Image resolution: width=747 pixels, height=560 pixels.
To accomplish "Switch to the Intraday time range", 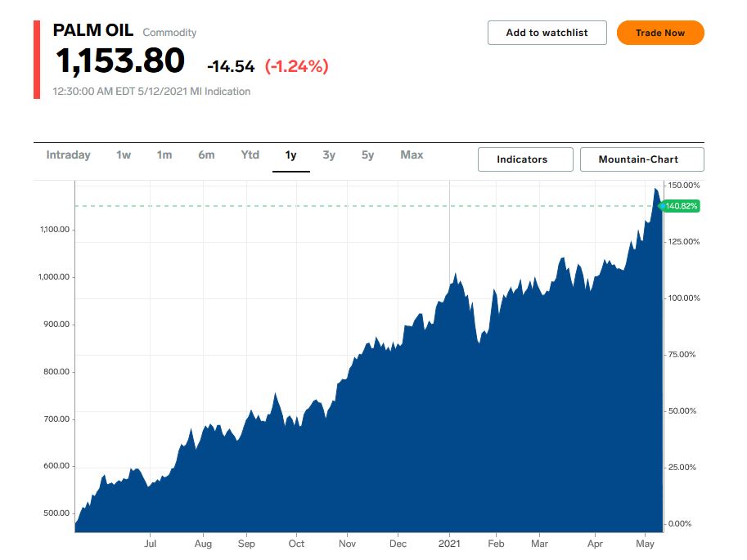I will click(x=68, y=155).
